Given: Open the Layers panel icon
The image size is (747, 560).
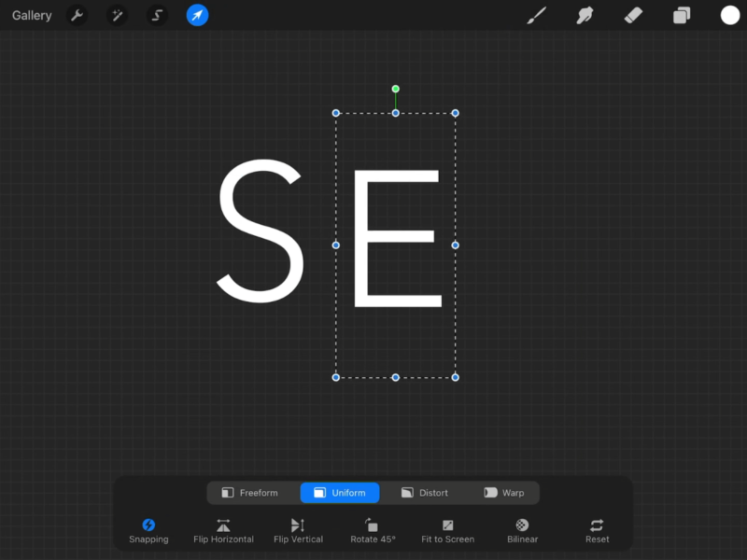Looking at the screenshot, I should pyautogui.click(x=681, y=15).
